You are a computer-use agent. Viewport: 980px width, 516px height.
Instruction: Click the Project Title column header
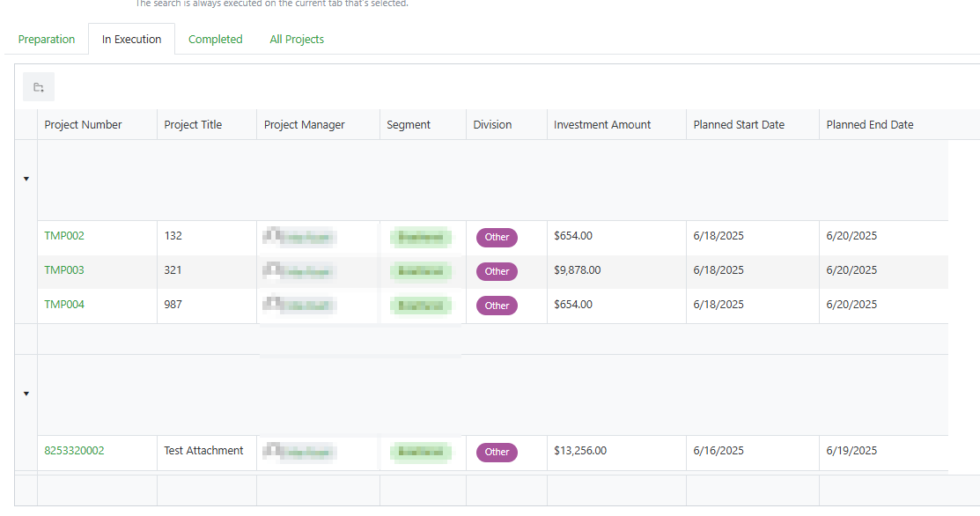(x=193, y=125)
